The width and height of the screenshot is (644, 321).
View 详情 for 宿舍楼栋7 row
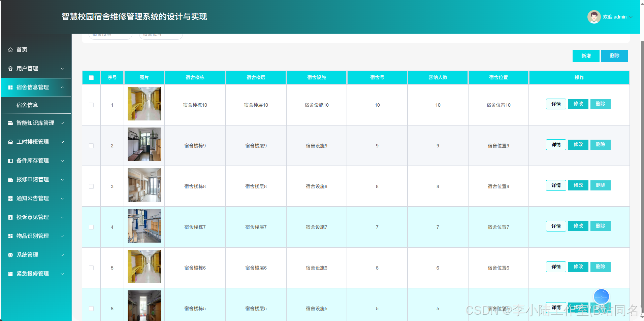tap(556, 226)
